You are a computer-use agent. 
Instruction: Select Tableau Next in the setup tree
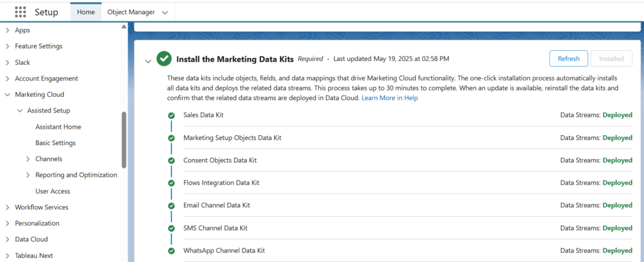34,256
